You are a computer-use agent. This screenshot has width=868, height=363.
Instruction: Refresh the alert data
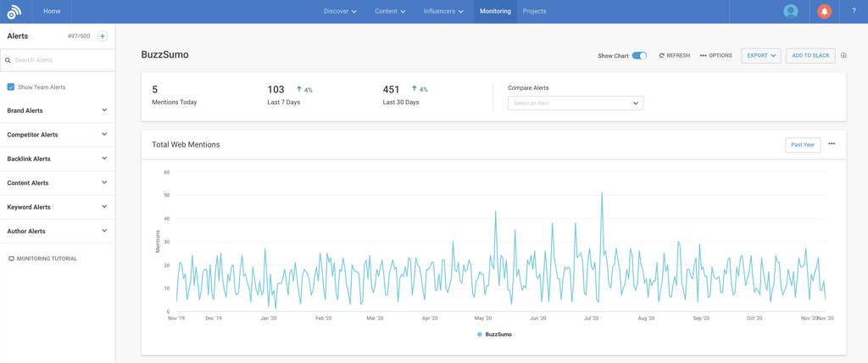coord(675,56)
